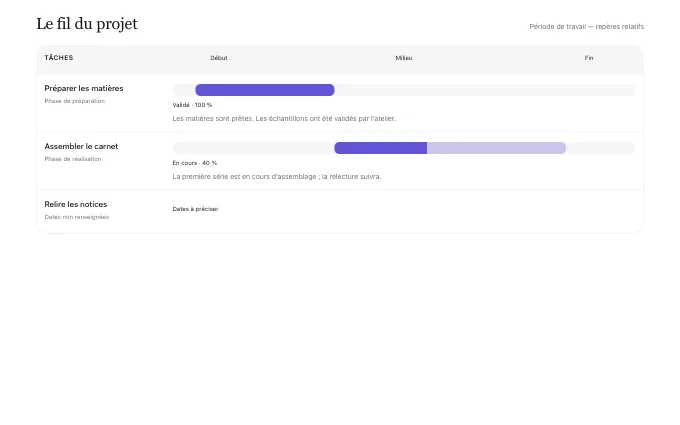The height and width of the screenshot is (425, 680).
Task: Click the Préparer les matières progress bar
Action: [265, 90]
